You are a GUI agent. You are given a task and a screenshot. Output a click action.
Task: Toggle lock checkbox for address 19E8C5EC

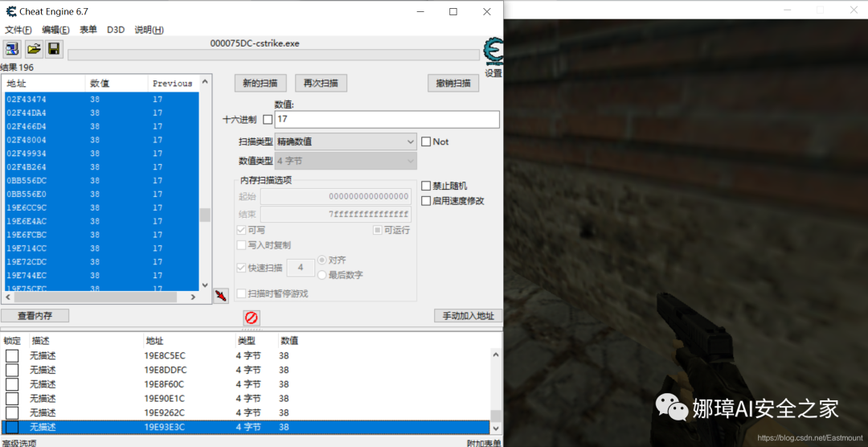(x=11, y=355)
